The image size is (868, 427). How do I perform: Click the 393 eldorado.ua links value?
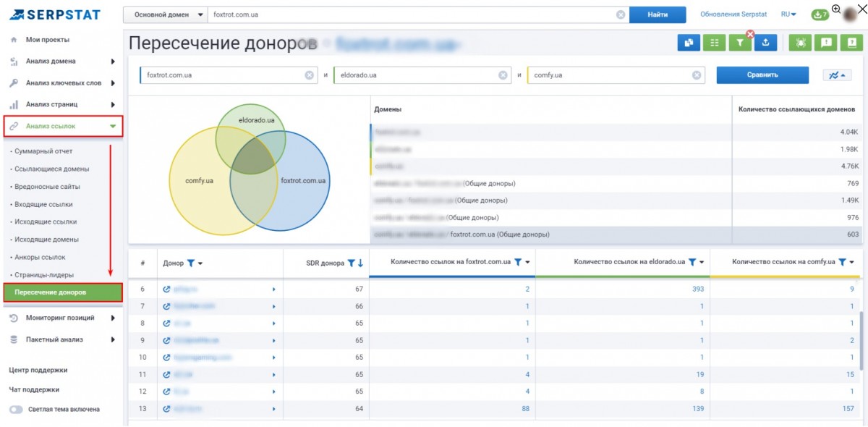tap(698, 289)
